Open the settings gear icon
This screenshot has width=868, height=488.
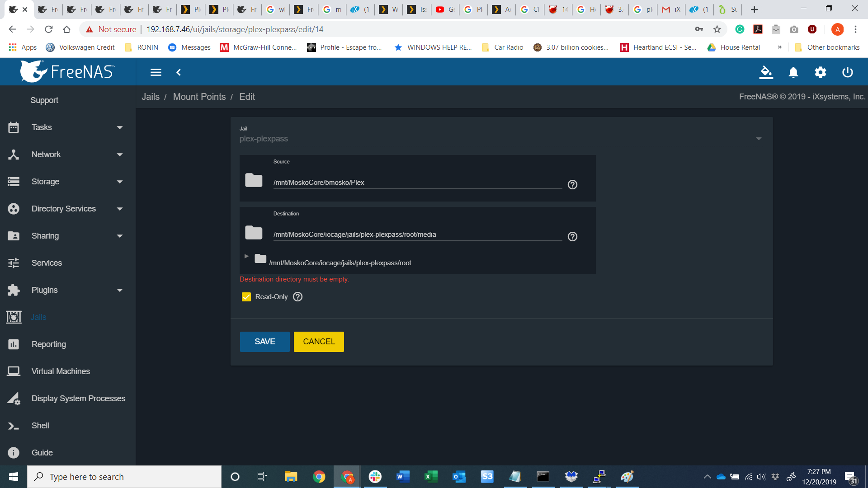[820, 72]
